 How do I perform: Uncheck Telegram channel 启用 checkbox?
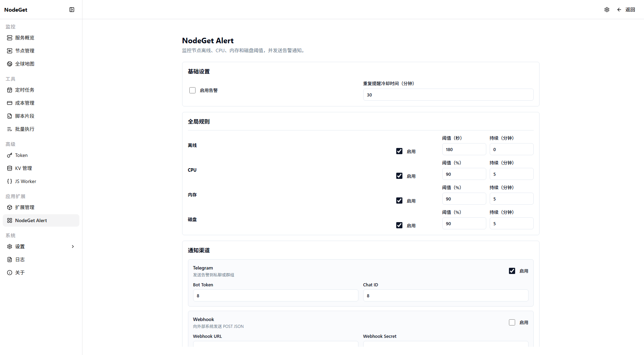coord(512,271)
